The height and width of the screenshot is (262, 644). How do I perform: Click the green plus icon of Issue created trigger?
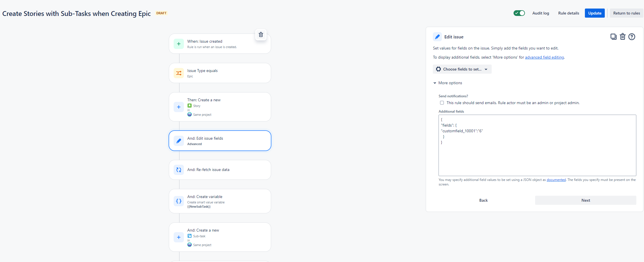click(179, 44)
